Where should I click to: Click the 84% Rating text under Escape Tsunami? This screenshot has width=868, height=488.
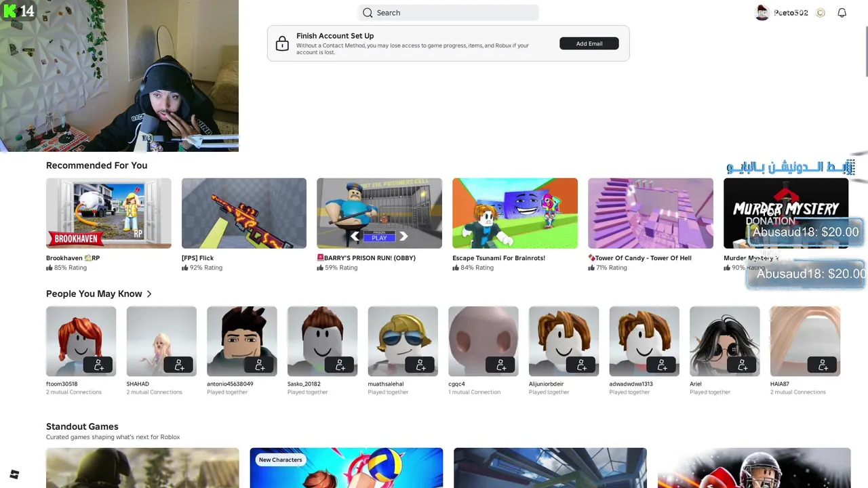click(477, 268)
